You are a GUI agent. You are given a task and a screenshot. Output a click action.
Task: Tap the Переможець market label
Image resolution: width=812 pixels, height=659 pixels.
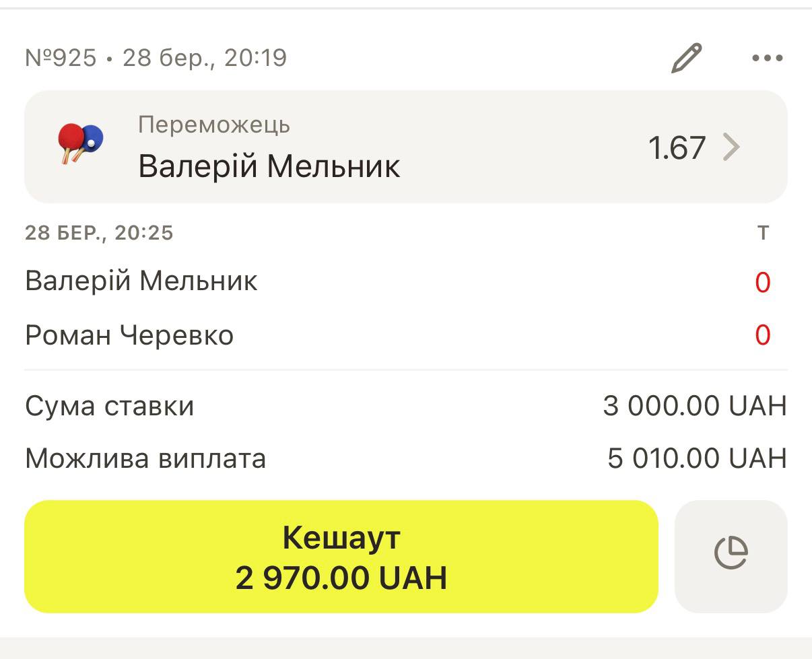click(x=214, y=125)
